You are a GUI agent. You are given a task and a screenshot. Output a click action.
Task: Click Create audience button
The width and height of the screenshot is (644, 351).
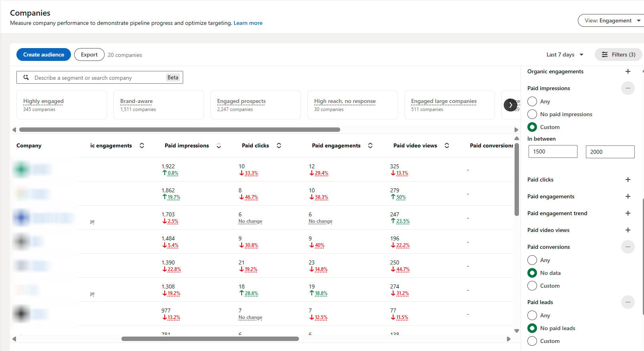pyautogui.click(x=44, y=54)
